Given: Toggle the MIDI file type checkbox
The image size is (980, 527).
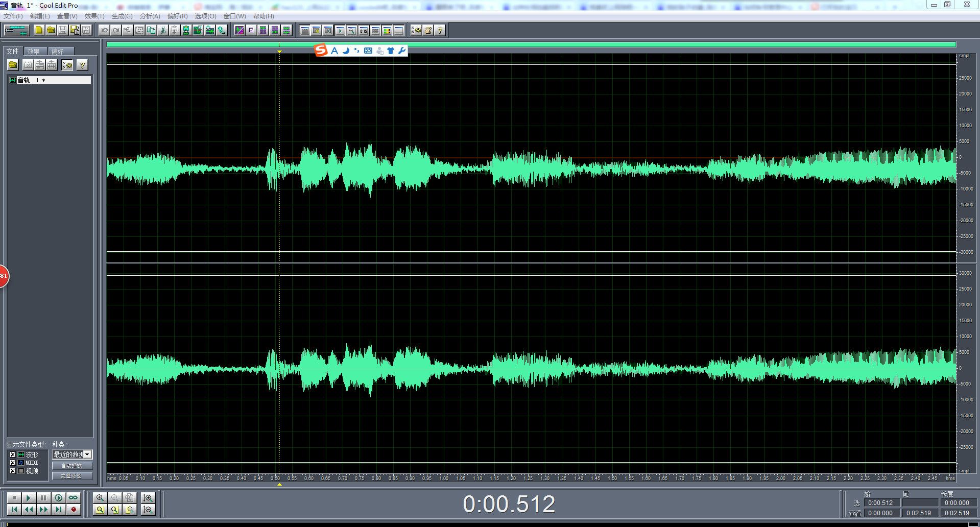Looking at the screenshot, I should [x=13, y=463].
